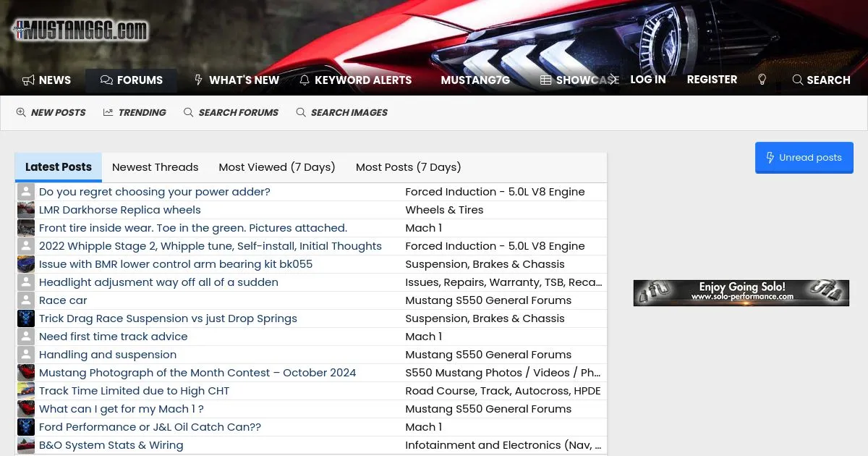Click avatar beside 'Headlight adjusment' thread
Viewport: 868px width, 456px height.
26,282
